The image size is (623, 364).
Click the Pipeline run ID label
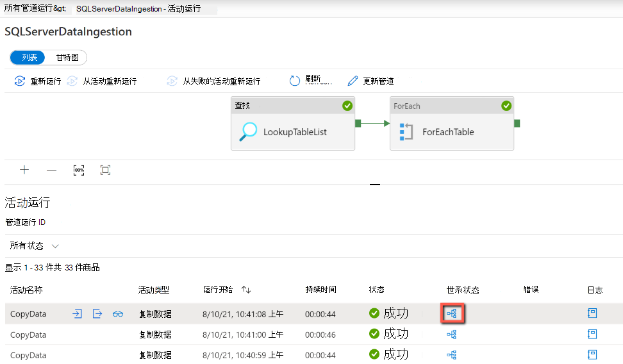[26, 222]
